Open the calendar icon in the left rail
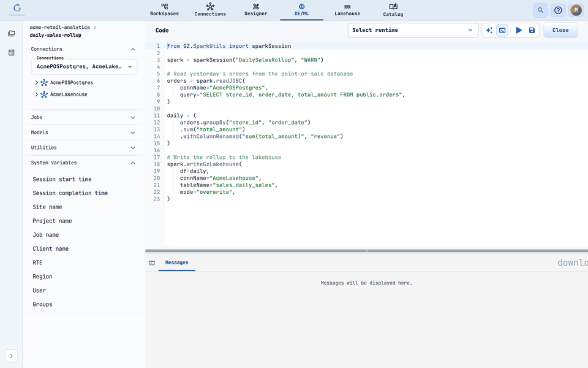 [x=11, y=53]
